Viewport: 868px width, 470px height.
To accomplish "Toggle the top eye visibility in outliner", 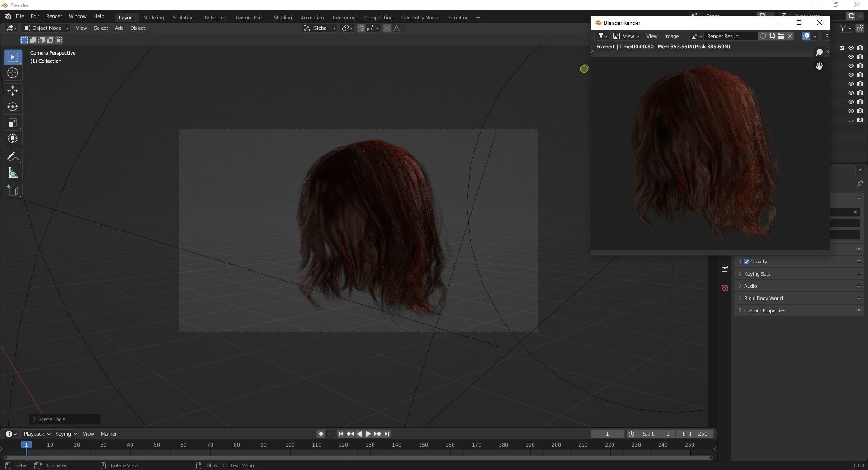I will coord(851,48).
